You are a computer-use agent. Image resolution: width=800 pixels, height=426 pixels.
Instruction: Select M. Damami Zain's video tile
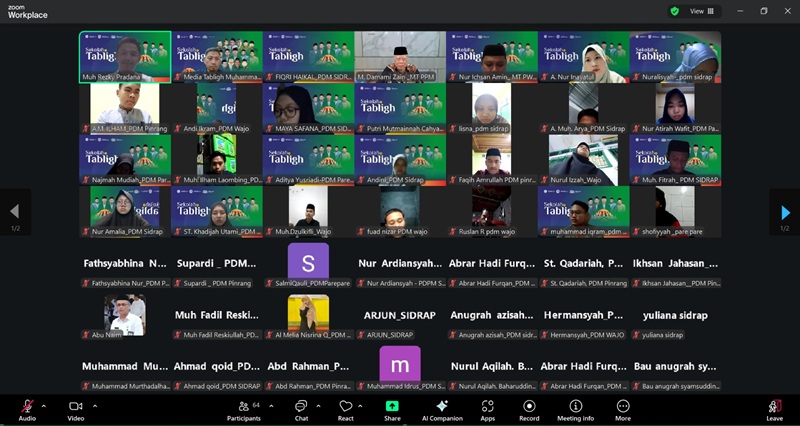(x=400, y=56)
